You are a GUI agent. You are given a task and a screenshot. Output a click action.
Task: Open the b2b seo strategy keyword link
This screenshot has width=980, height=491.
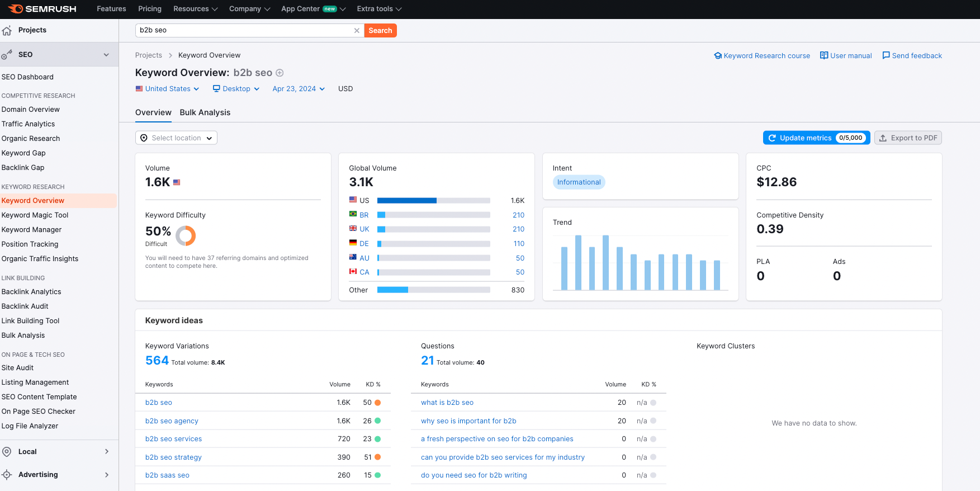pos(173,457)
